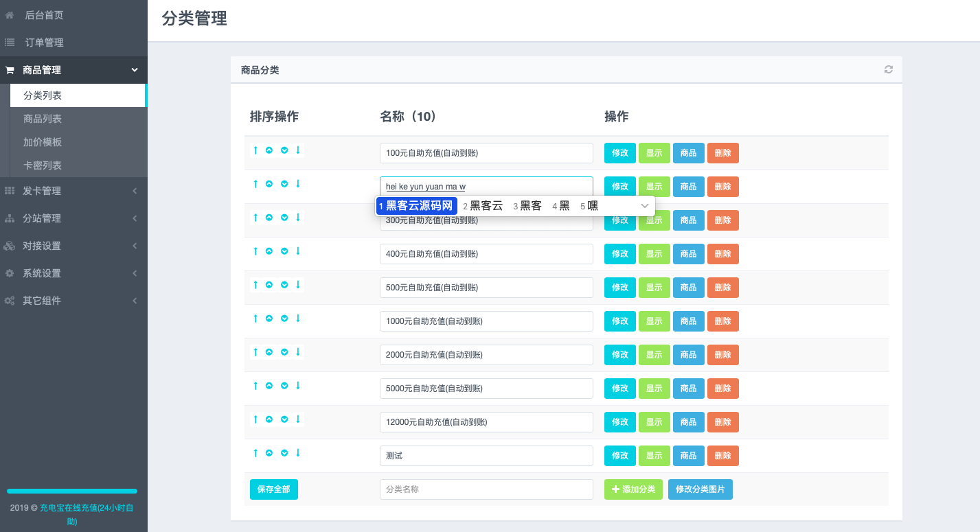
Task: Expand IME candidate list dropdown arrow
Action: (645, 206)
